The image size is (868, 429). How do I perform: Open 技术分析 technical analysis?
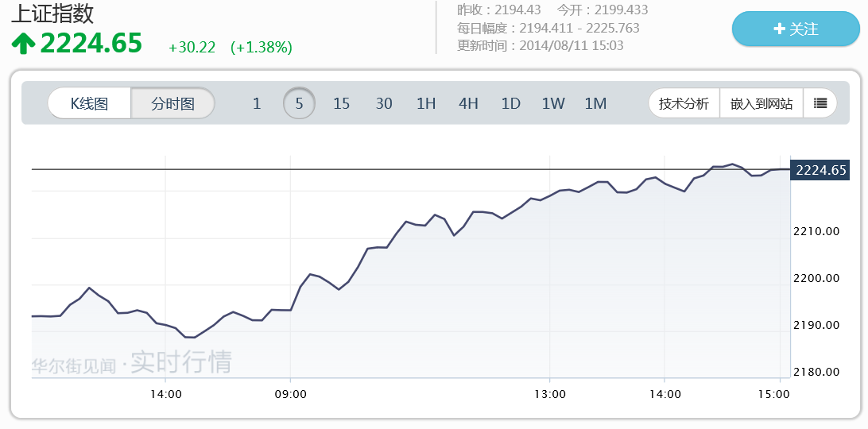click(684, 103)
